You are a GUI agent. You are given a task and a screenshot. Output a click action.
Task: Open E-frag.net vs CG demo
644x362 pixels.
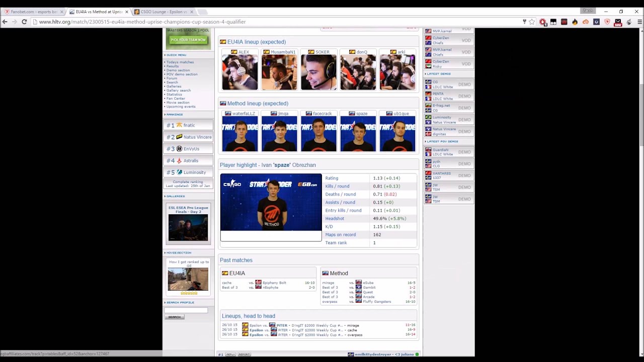(x=448, y=108)
